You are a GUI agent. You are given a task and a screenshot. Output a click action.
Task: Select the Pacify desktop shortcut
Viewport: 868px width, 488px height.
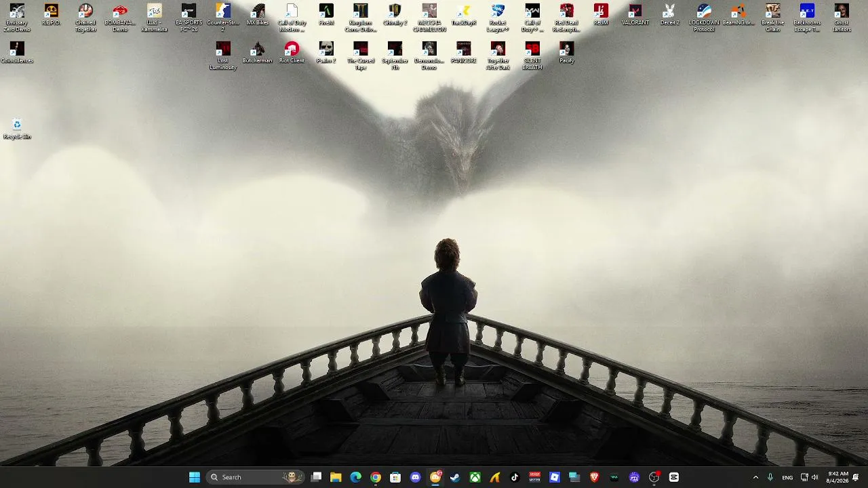567,52
